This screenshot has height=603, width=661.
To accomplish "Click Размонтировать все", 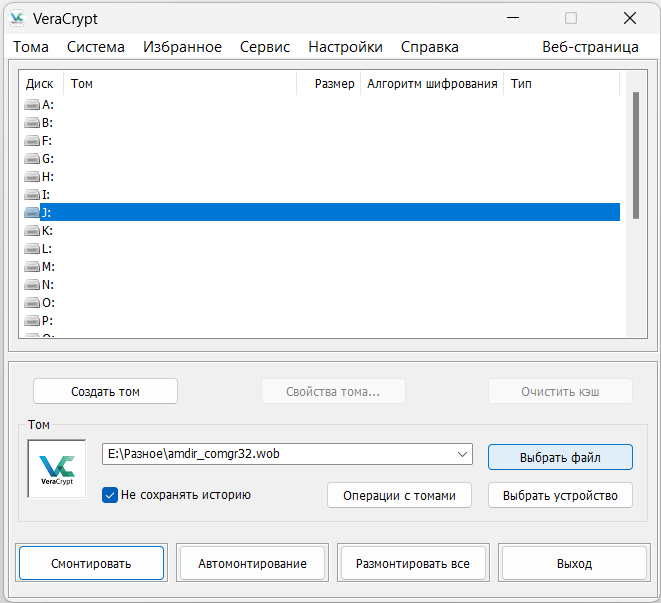I will (413, 563).
